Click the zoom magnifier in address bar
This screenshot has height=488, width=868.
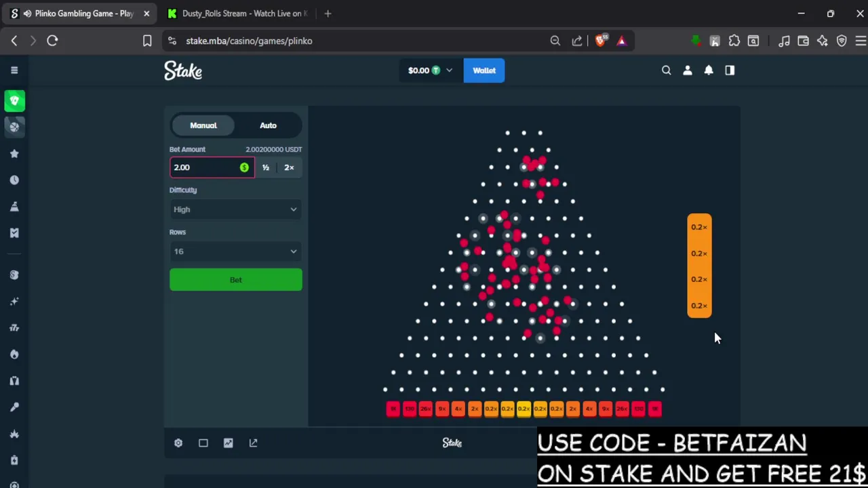(x=555, y=41)
